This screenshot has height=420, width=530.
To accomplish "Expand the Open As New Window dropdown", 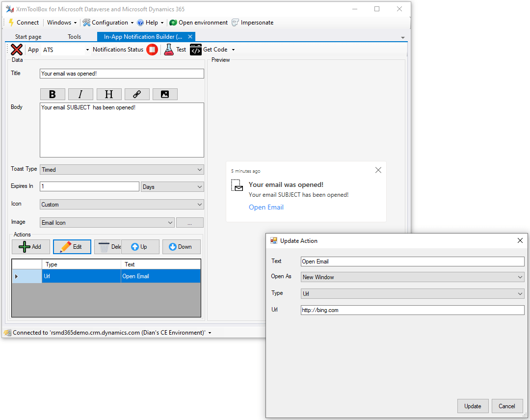I will pos(520,277).
